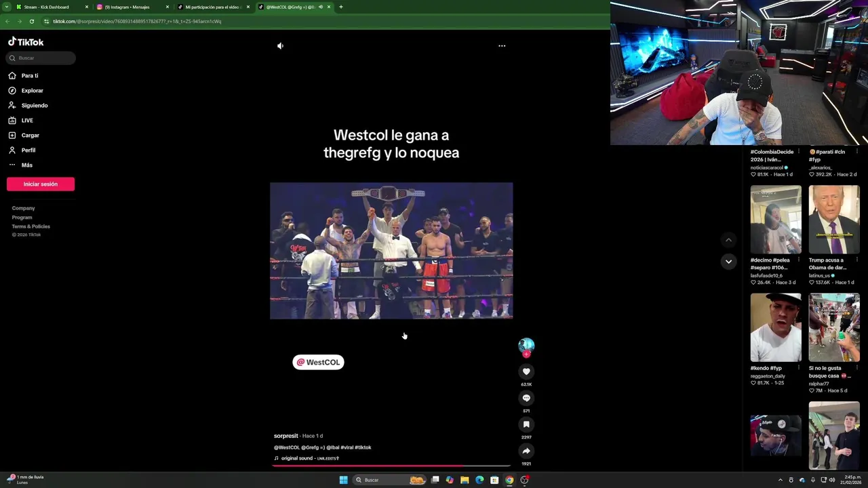This screenshot has width=868, height=488.
Task: Share the video using the arrow icon
Action: [x=526, y=451]
